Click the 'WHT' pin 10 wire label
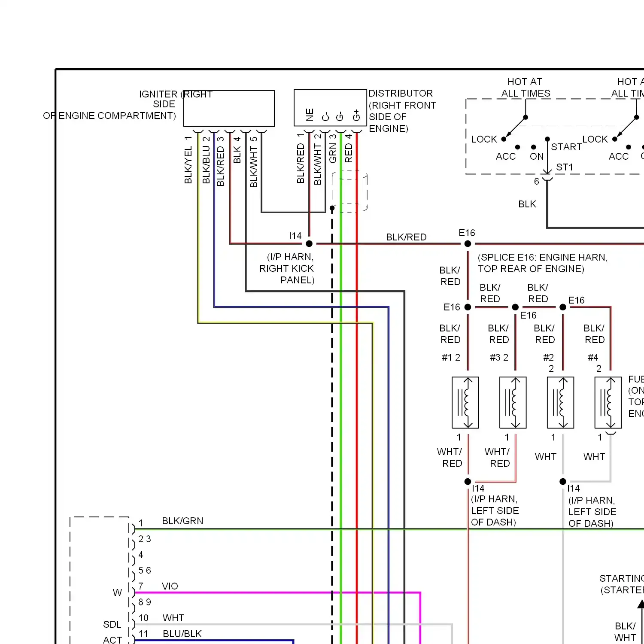The image size is (644, 644). point(173,618)
